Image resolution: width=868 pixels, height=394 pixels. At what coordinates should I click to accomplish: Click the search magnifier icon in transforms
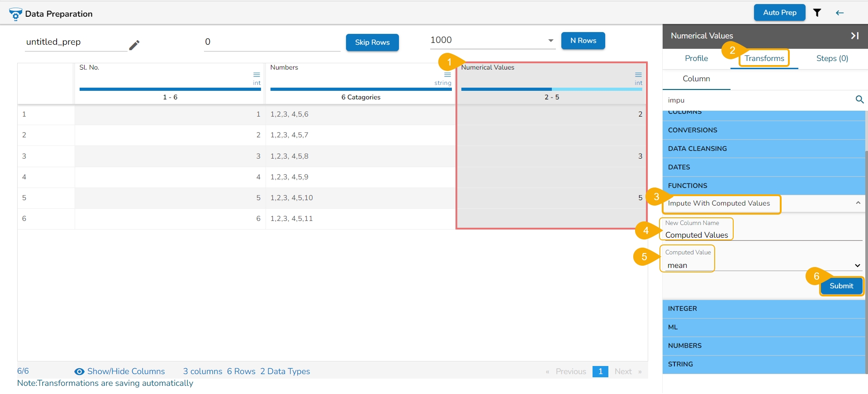tap(859, 99)
